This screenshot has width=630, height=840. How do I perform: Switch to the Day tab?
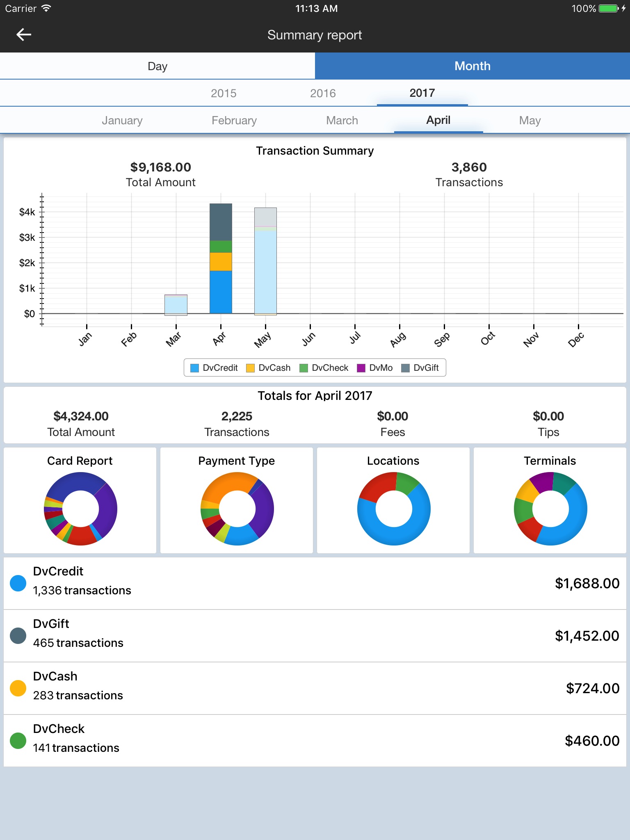[x=157, y=66]
